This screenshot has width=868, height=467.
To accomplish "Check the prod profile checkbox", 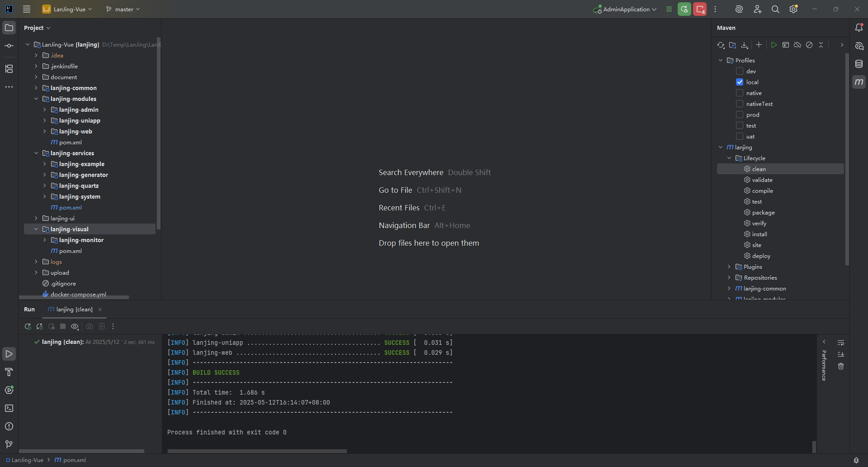I will (740, 114).
